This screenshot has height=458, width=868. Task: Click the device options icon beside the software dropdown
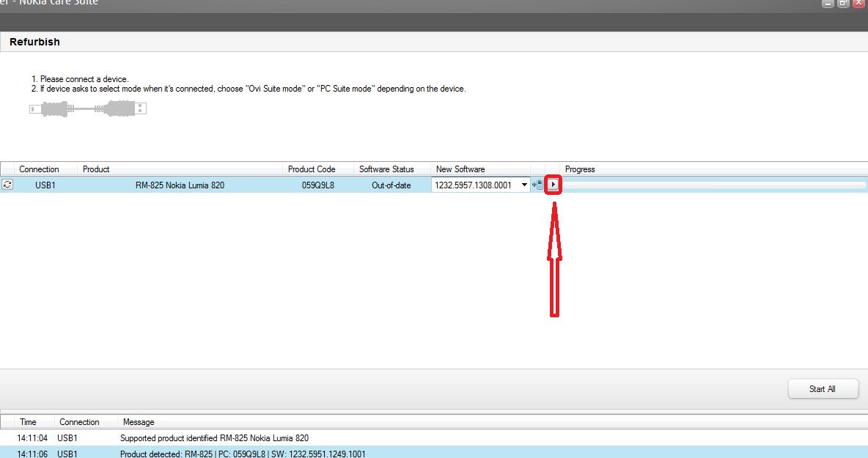[x=537, y=185]
